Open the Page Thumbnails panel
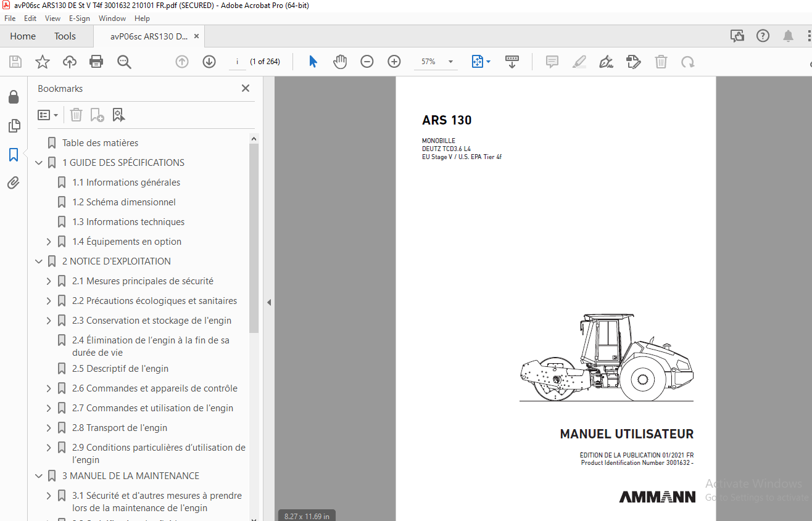This screenshot has width=812, height=521. coord(14,126)
